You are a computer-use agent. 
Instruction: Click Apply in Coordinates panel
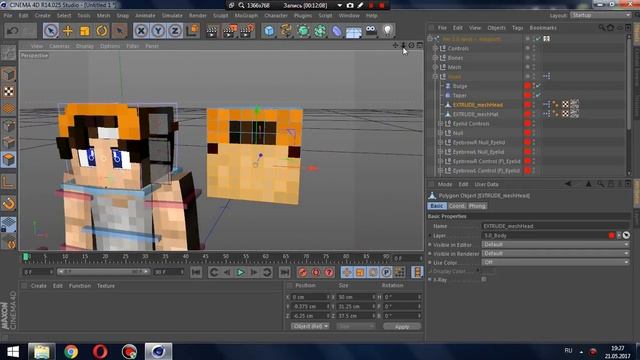tap(402, 327)
